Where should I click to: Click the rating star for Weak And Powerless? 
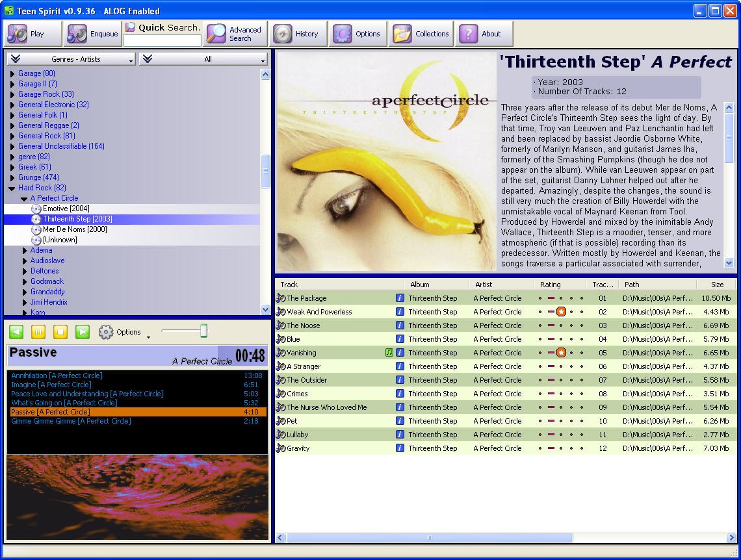(x=561, y=312)
